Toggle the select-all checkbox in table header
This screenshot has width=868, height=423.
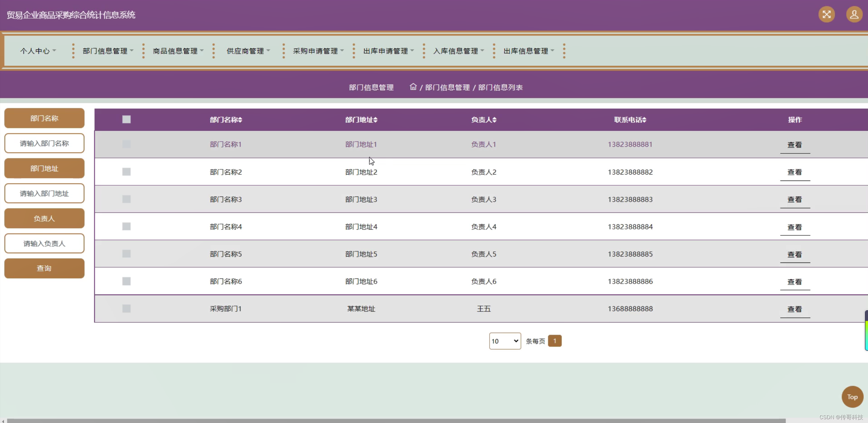pos(126,119)
